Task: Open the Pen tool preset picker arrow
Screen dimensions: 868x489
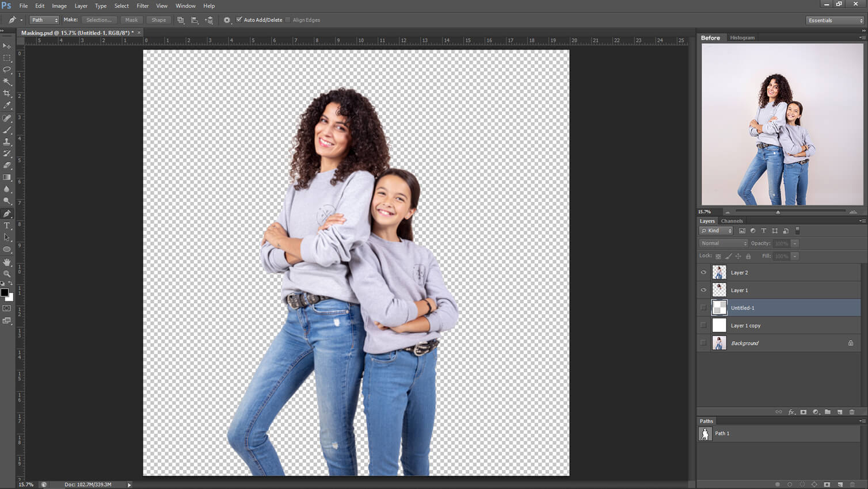Action: [x=21, y=20]
